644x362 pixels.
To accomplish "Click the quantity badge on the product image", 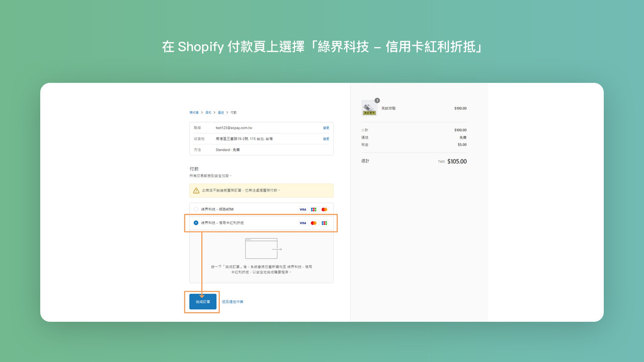I will (377, 101).
